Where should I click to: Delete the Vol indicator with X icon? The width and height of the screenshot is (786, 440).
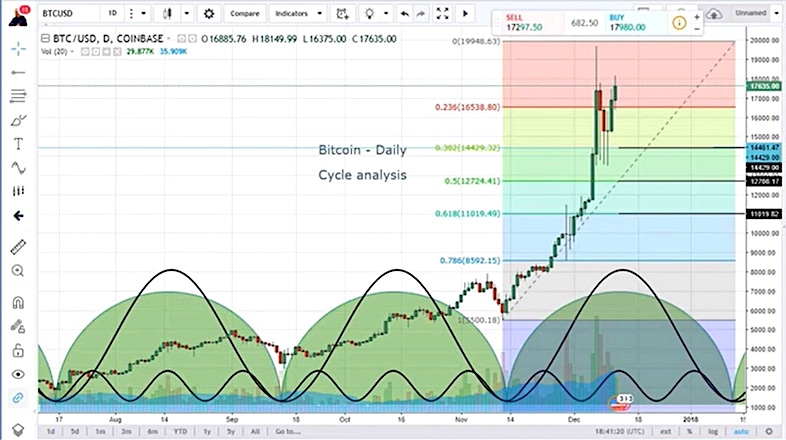(x=117, y=52)
